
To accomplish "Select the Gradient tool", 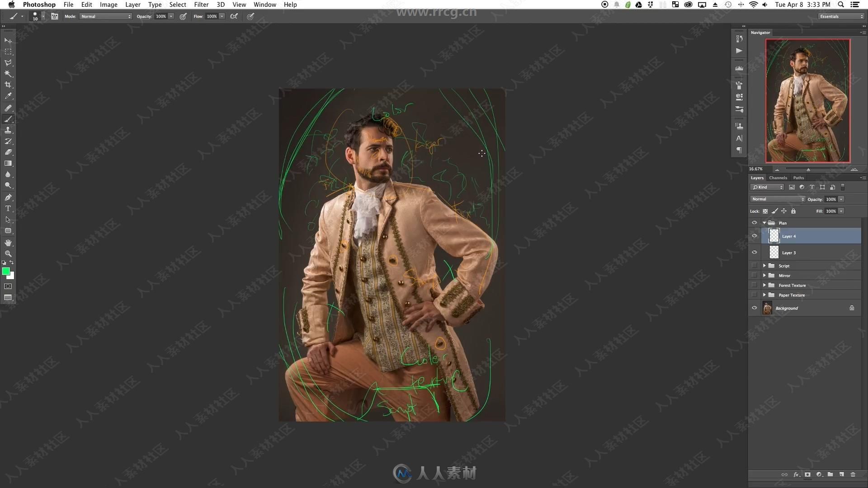I will 8,163.
